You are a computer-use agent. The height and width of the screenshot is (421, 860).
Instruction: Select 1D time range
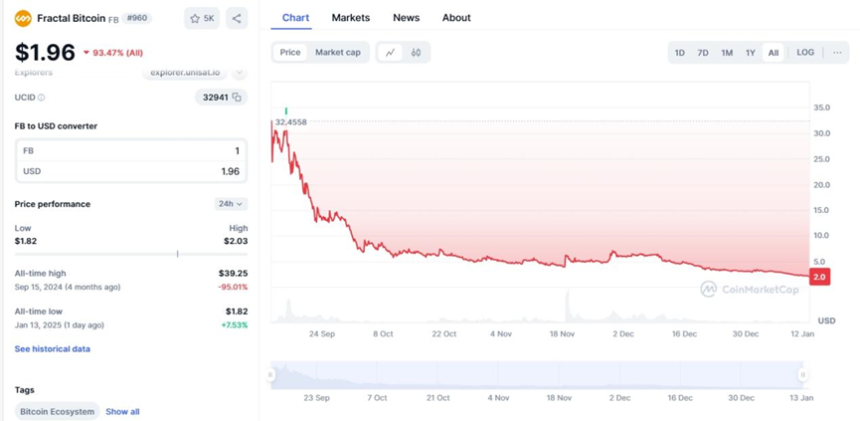(x=680, y=53)
